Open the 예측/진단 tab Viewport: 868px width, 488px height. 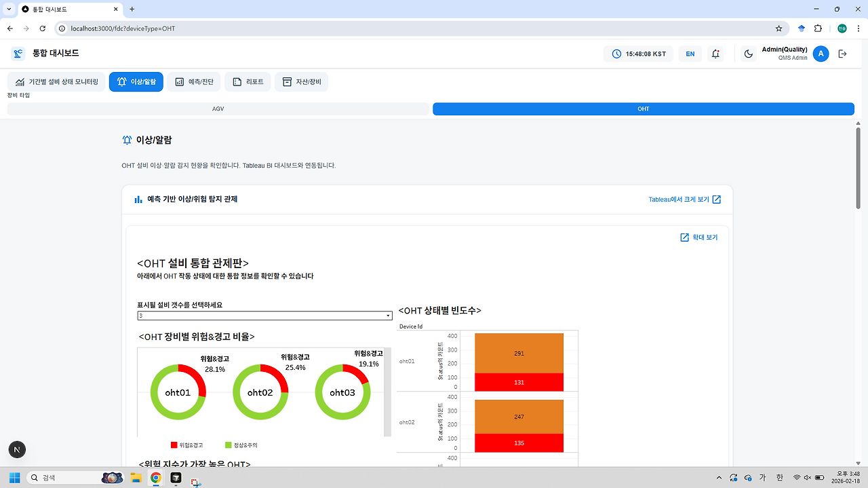194,81
